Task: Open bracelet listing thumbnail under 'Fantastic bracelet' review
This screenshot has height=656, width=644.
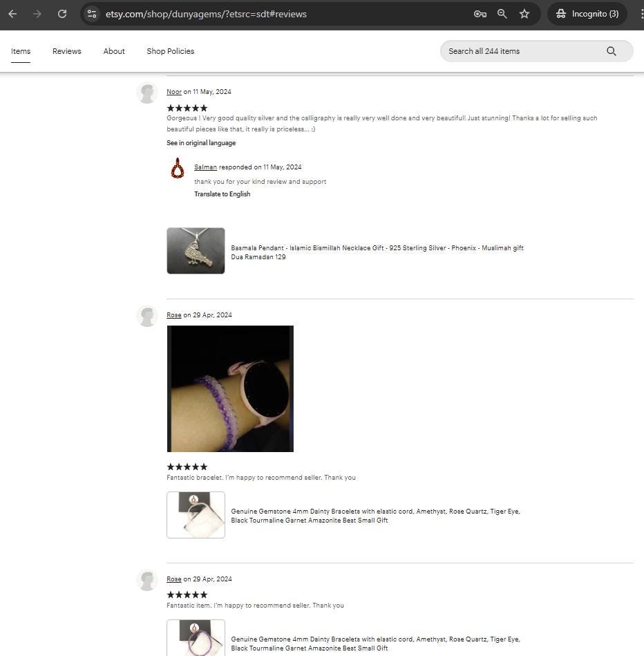Action: coord(196,514)
